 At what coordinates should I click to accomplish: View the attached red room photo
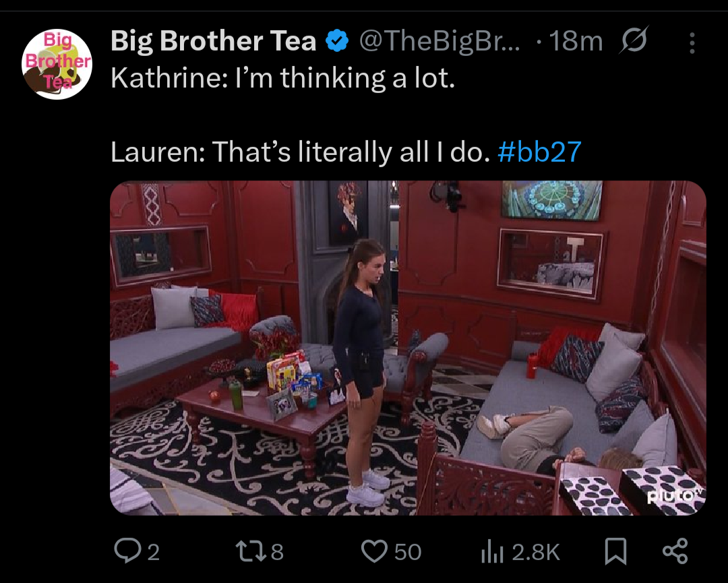coord(408,348)
